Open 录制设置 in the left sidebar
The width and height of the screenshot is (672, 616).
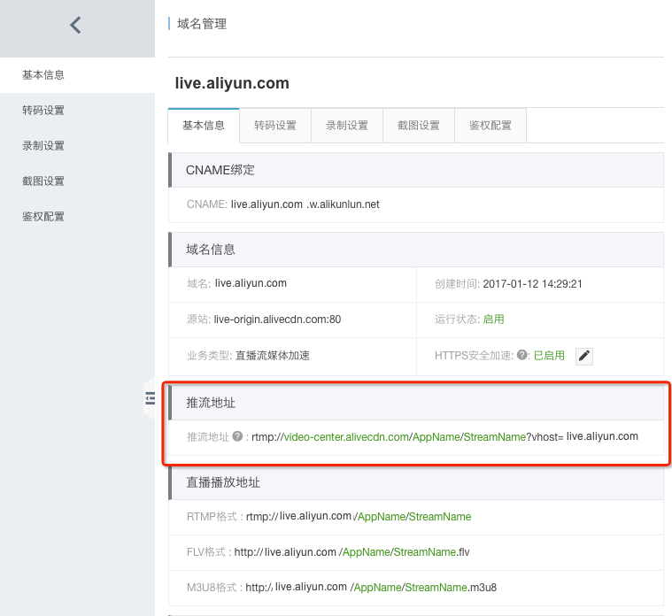tap(77, 146)
